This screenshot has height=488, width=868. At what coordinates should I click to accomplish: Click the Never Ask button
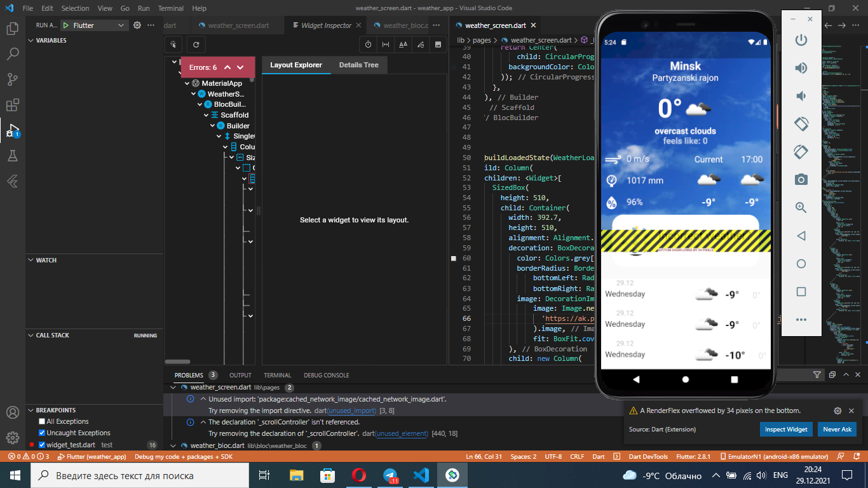pos(837,429)
